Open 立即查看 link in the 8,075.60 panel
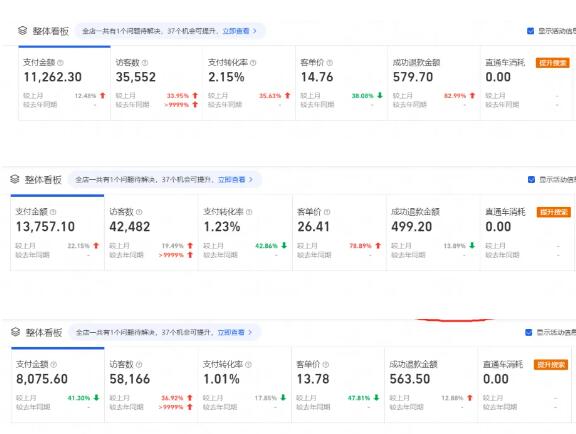Screen dimensions: 576x434 pyautogui.click(x=231, y=333)
